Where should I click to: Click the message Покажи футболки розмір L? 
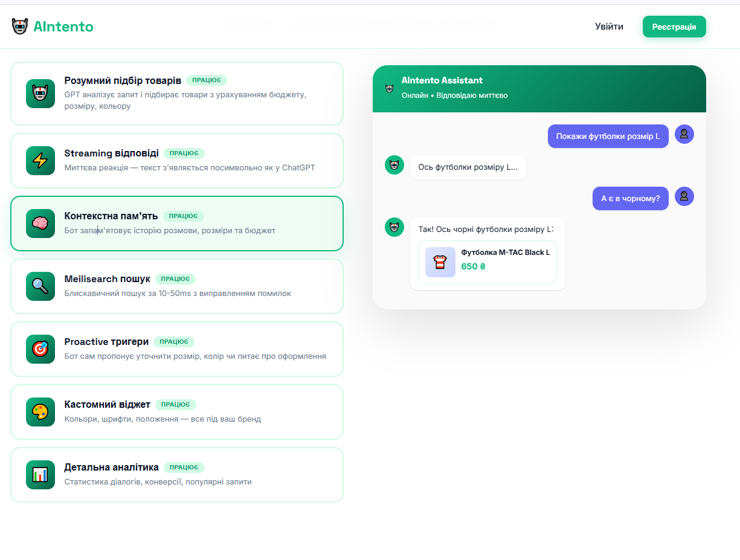pos(608,136)
